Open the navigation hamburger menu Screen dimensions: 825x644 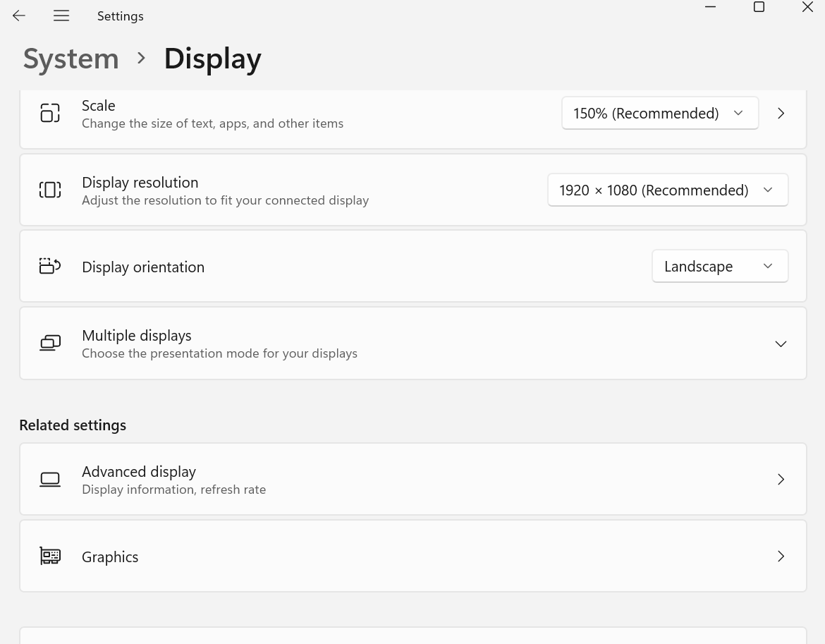61,16
